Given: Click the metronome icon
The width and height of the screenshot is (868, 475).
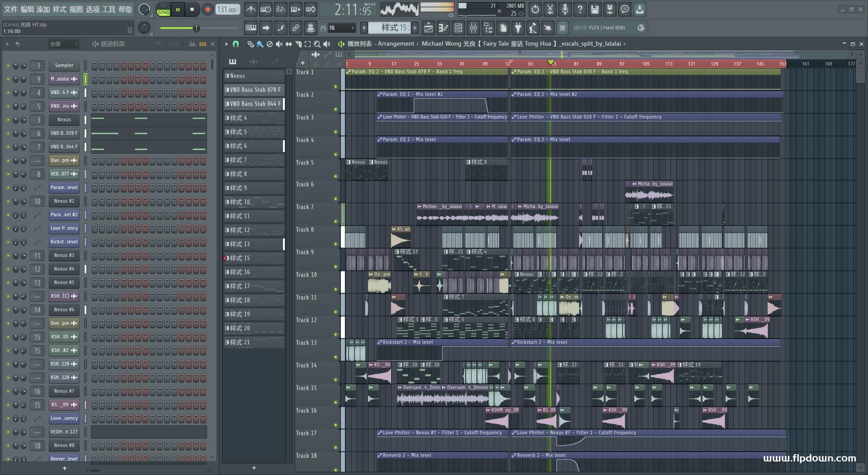Looking at the screenshot, I should (x=250, y=9).
